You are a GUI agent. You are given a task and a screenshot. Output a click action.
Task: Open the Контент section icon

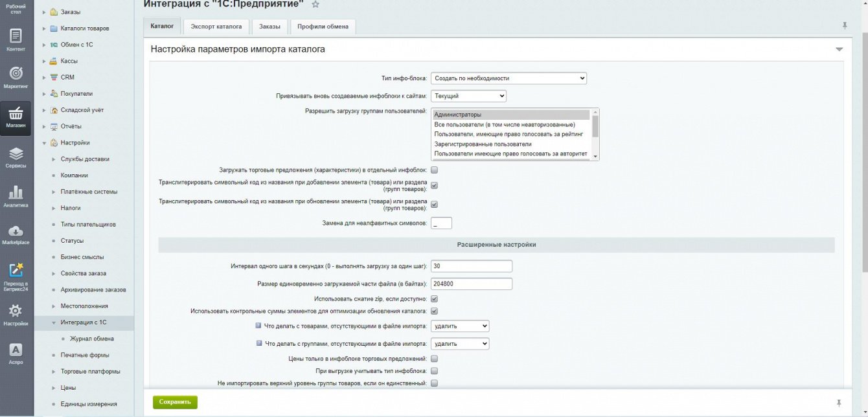point(16,37)
